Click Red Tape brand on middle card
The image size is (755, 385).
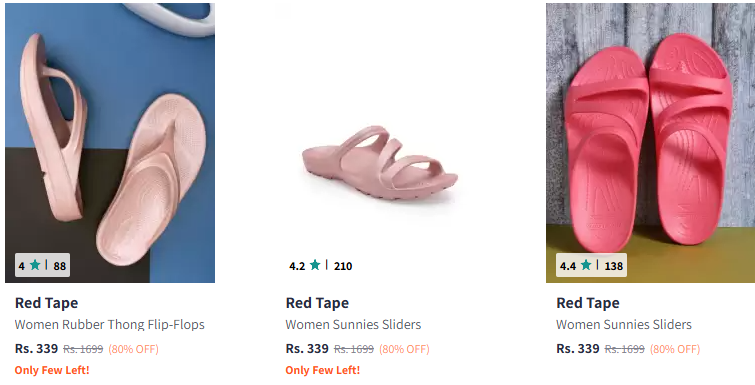[317, 303]
